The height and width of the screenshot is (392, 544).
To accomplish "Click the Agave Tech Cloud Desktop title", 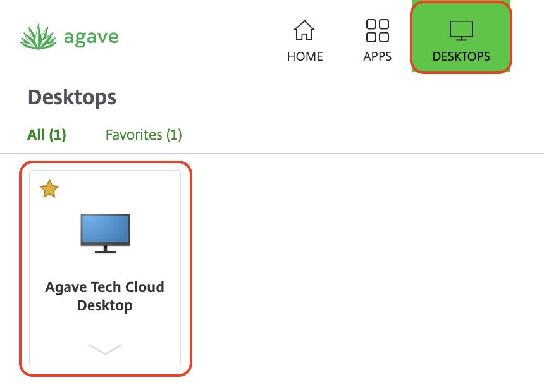I will tap(105, 296).
